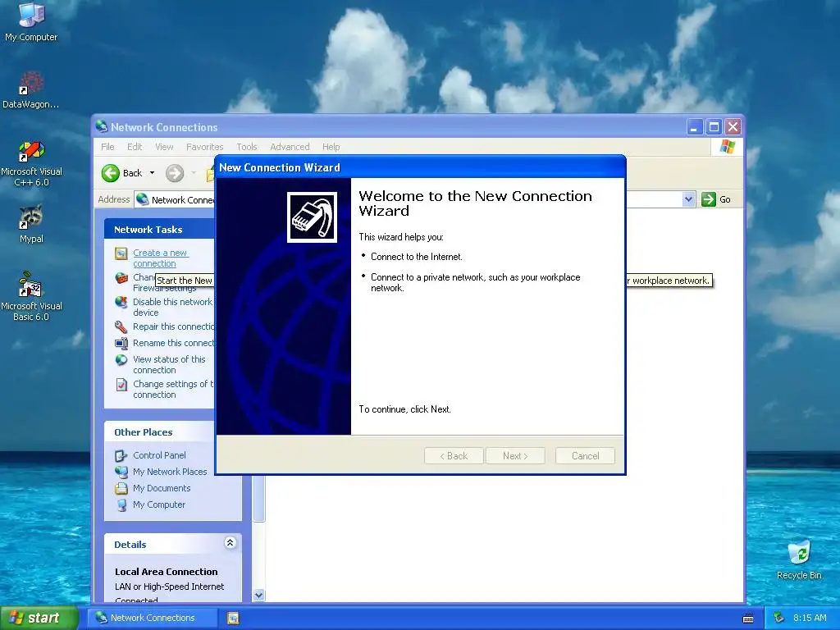840x630 pixels.
Task: Click the View status of this connection link
Action: coord(169,365)
